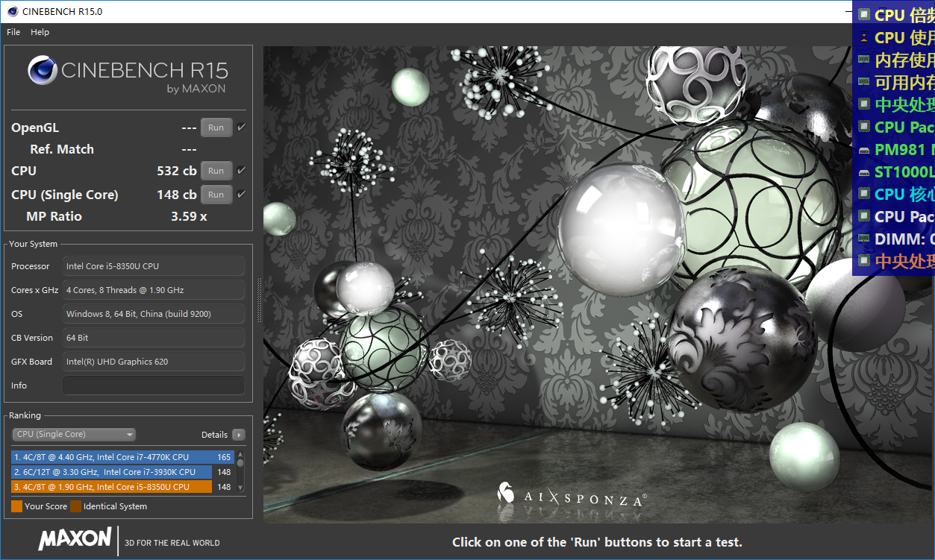Click the panel splitter handle
The image size is (935, 560).
(259, 299)
